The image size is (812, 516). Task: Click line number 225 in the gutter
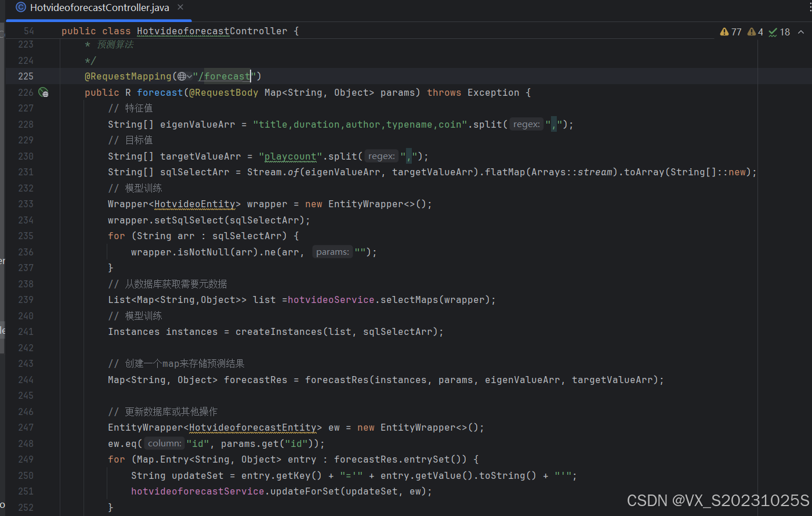[26, 76]
